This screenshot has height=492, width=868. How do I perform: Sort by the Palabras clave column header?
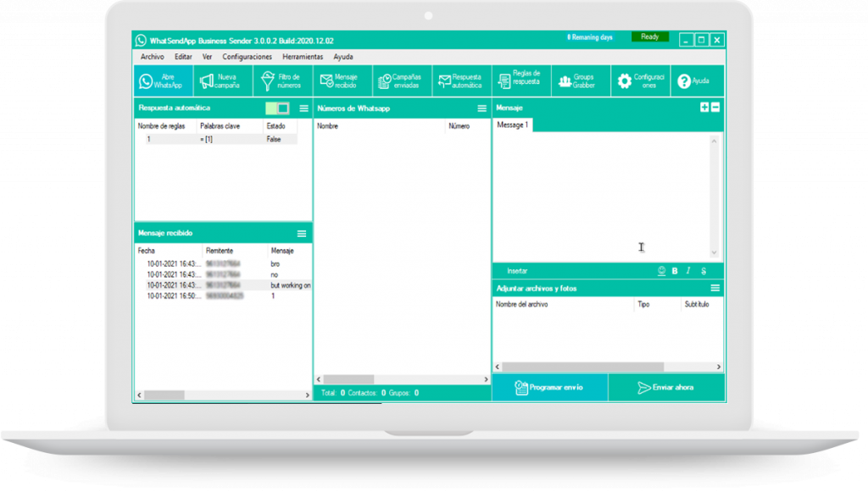point(220,126)
